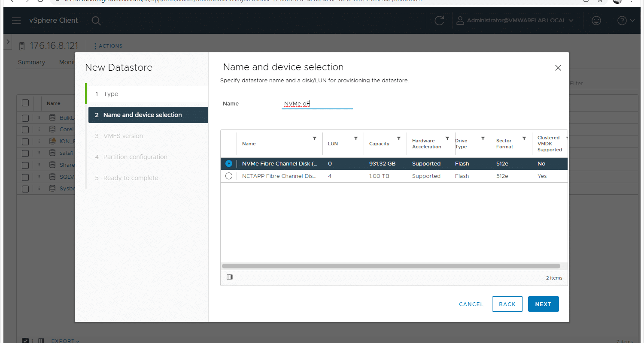Filter the Drive Type column
The height and width of the screenshot is (343, 644).
pos(483,138)
